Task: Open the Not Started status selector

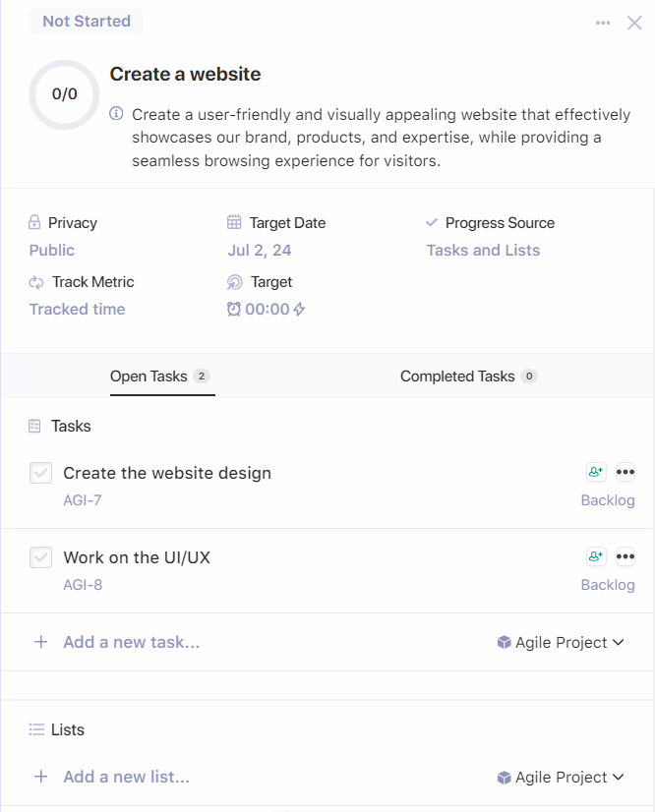Action: point(87,21)
